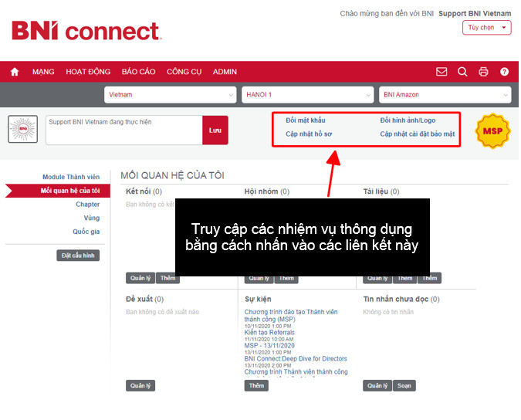Click Quản lý under Kết nối
521x420 pixels.
(x=140, y=278)
